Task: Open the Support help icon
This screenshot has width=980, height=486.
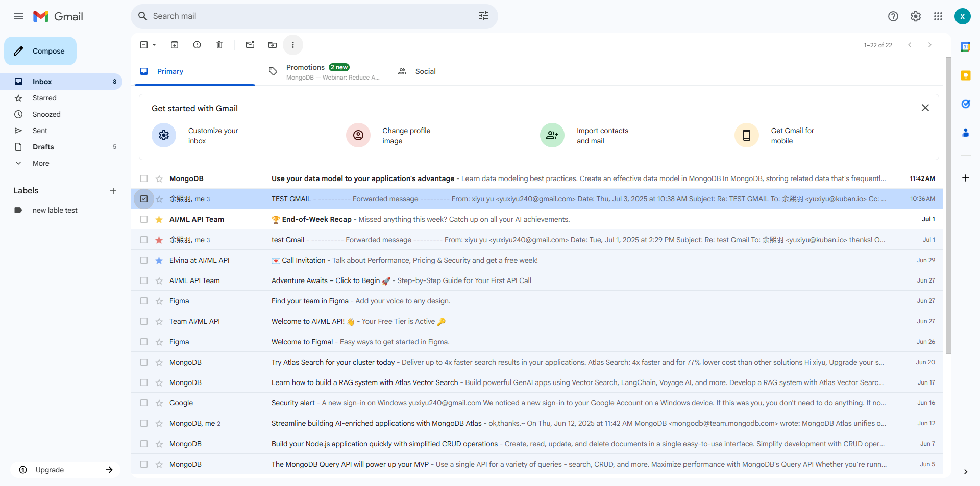Action: point(893,16)
